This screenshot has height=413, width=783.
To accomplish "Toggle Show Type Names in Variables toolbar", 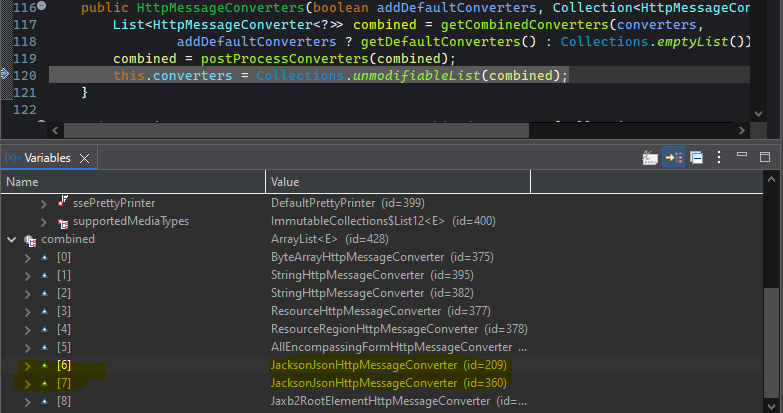I will click(x=650, y=158).
